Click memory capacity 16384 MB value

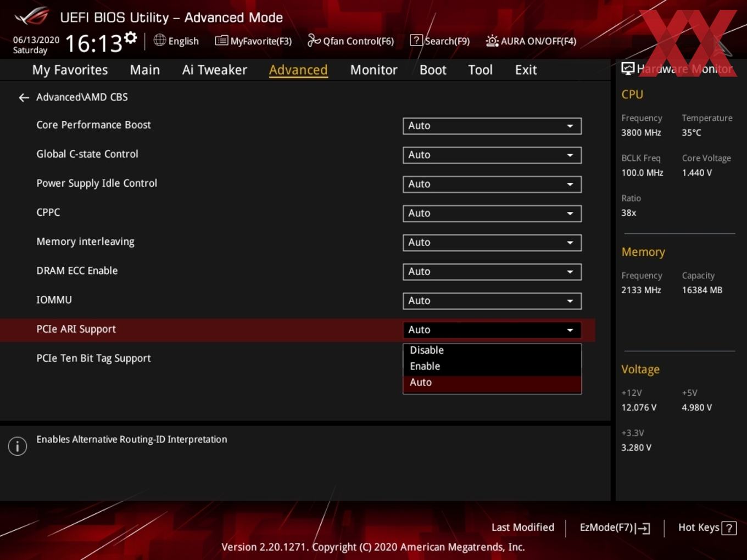[702, 290]
